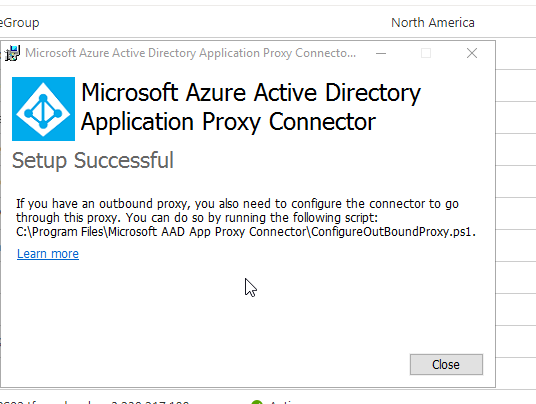
Task: Minimize the Application Proxy Connector window
Action: 381,53
